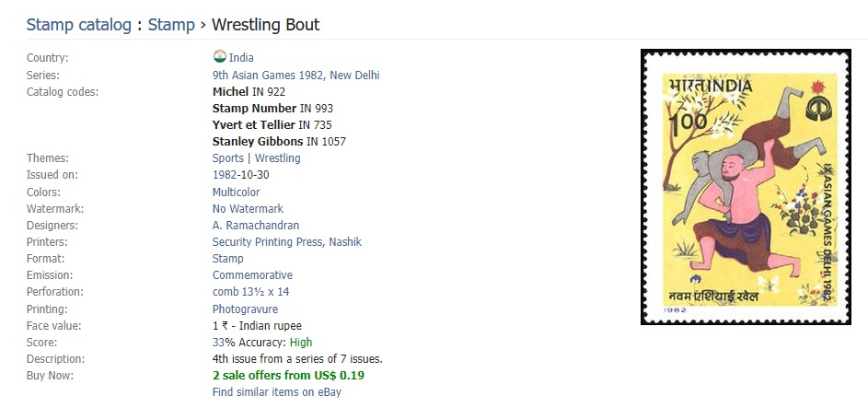Click the No Watermark link

248,209
